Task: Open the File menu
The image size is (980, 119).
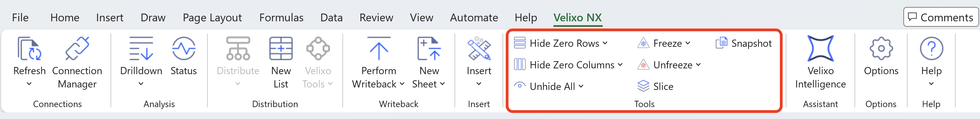Action: [20, 17]
